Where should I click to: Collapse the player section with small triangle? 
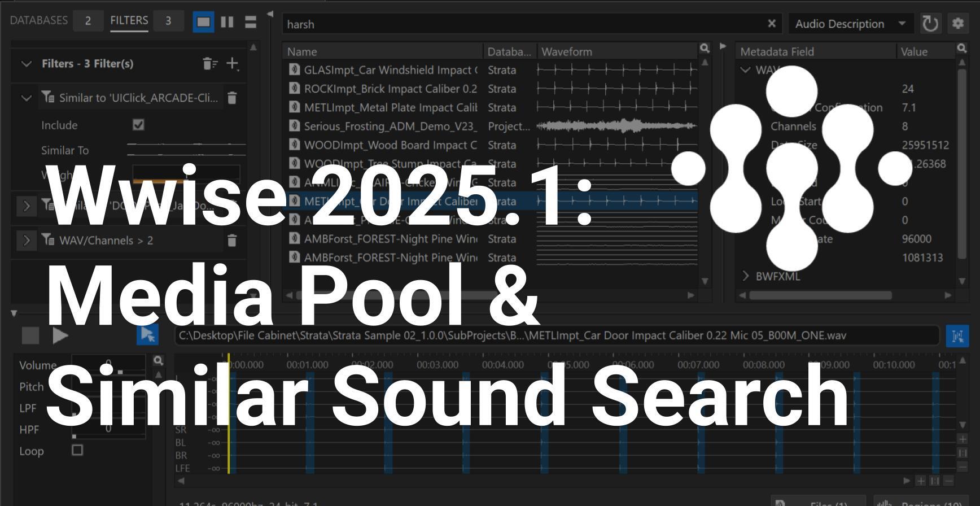tap(14, 312)
